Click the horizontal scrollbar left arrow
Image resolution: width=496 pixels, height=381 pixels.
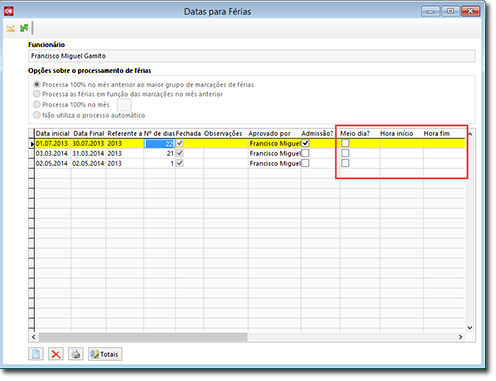point(34,337)
